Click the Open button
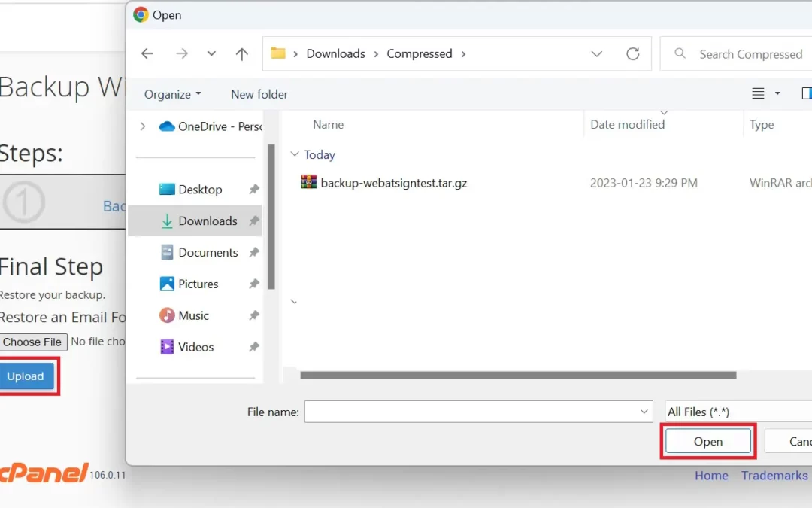 point(707,442)
